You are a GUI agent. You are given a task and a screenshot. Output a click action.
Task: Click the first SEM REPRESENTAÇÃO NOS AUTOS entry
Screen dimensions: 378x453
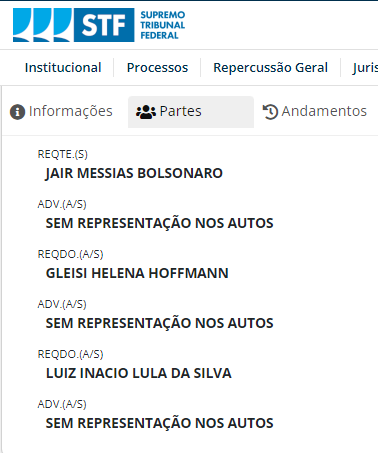159,223
